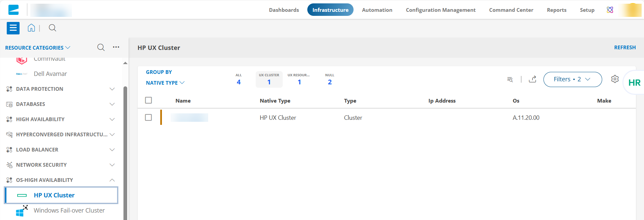Open table column settings gear
The image size is (644, 220).
pos(615,79)
